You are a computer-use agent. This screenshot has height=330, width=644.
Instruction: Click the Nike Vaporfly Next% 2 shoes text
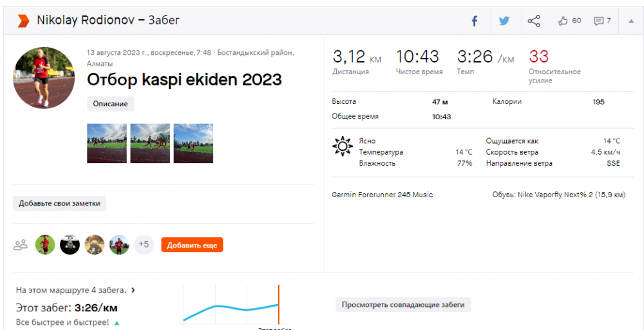558,195
